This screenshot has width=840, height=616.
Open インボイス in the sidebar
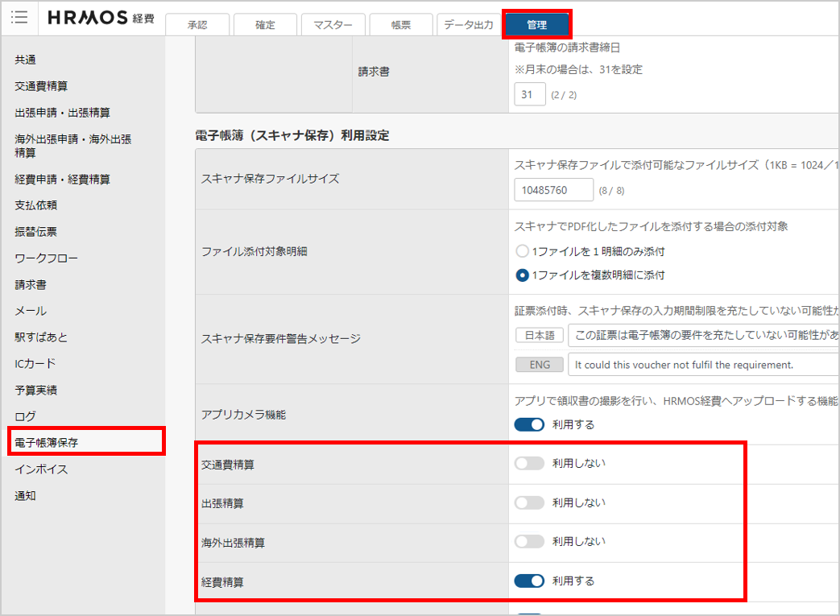41,469
